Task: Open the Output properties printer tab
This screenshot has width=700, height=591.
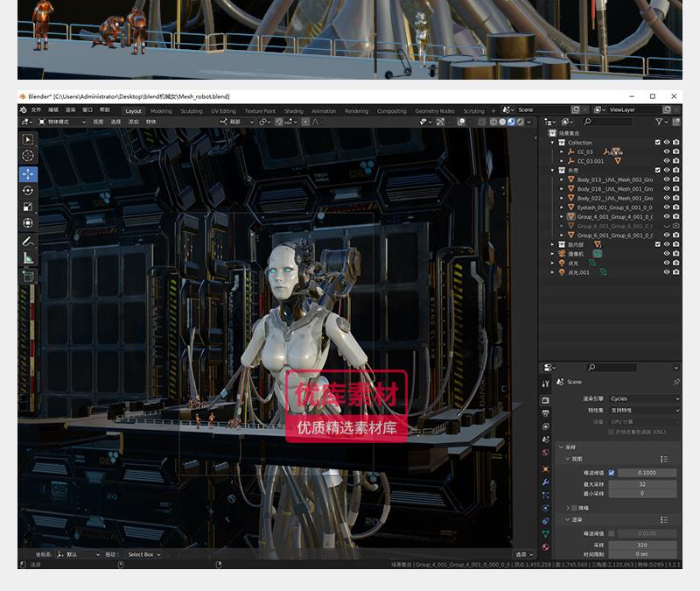Action: [546, 412]
